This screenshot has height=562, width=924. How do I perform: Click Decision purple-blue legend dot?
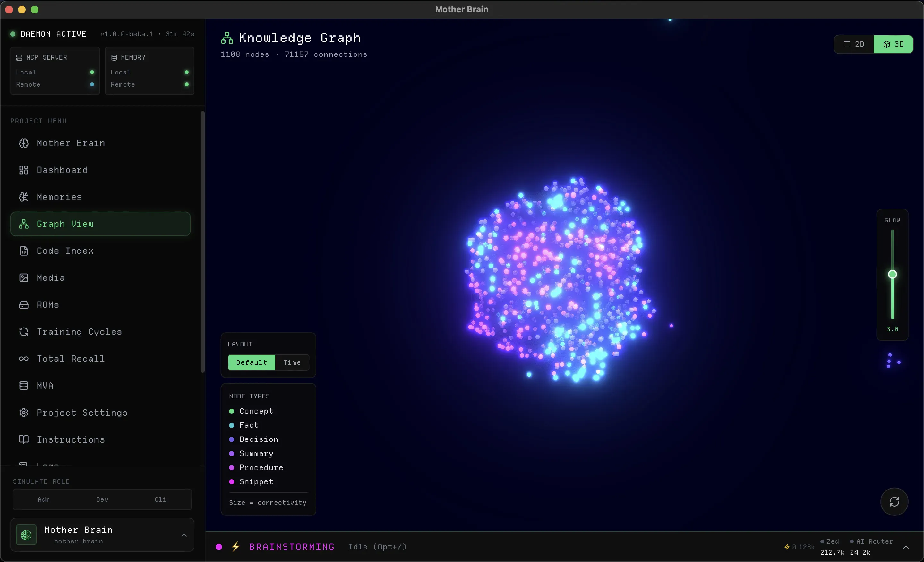click(231, 439)
